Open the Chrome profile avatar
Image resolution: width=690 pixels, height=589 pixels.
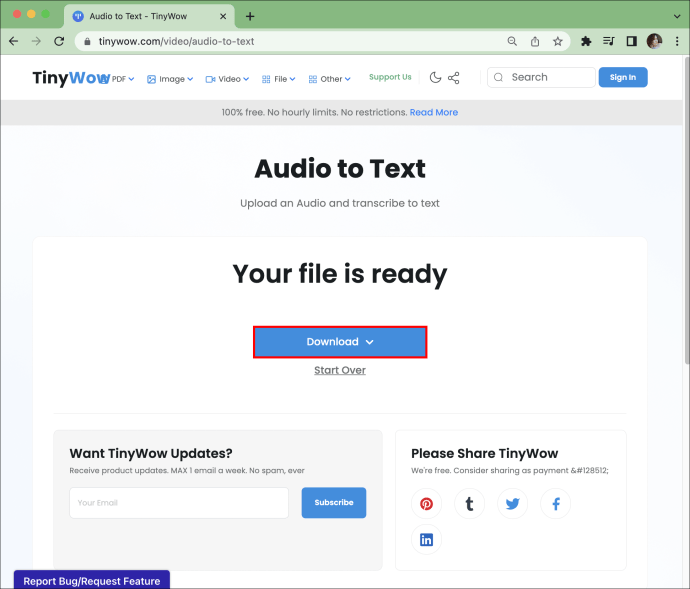pos(654,41)
